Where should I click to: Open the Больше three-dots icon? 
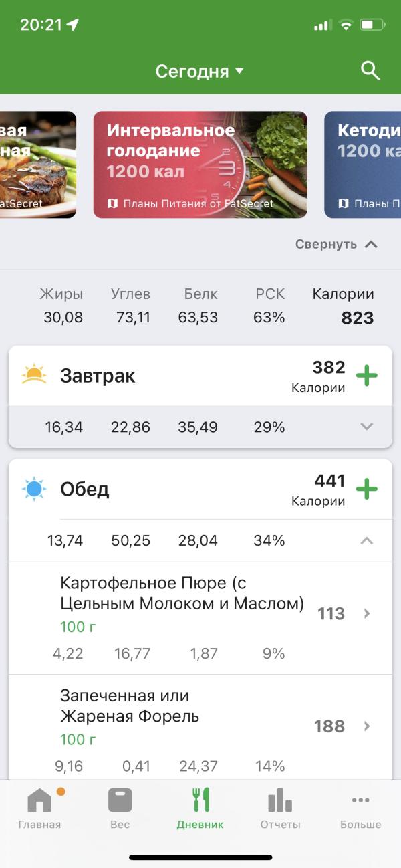[360, 800]
